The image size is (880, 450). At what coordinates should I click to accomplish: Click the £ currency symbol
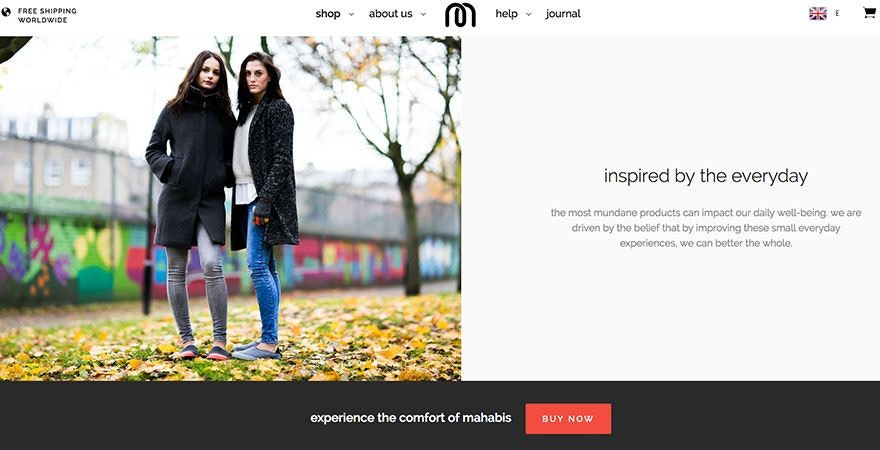837,13
